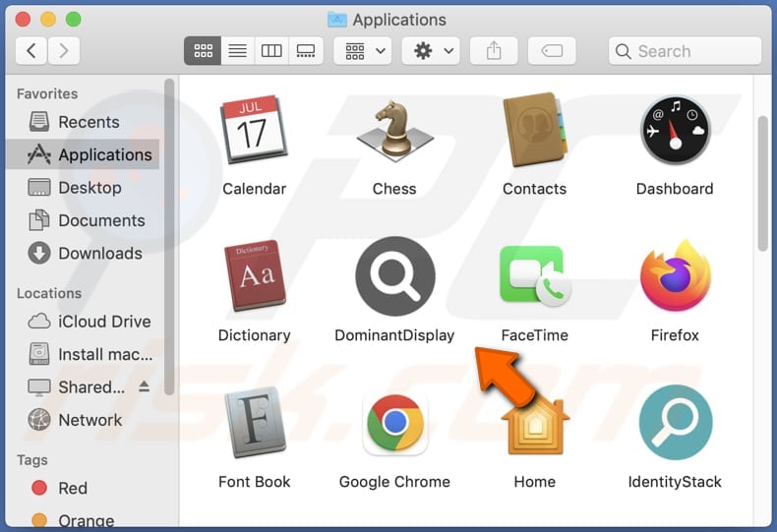Minimize the Finder window with yellow button
Viewport: 777px width, 532px height.
pos(48,20)
